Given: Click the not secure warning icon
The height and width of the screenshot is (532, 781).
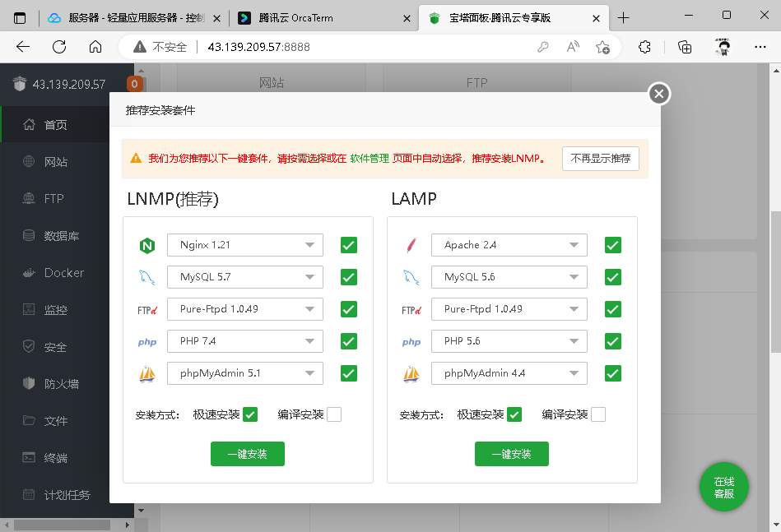Looking at the screenshot, I should [140, 47].
